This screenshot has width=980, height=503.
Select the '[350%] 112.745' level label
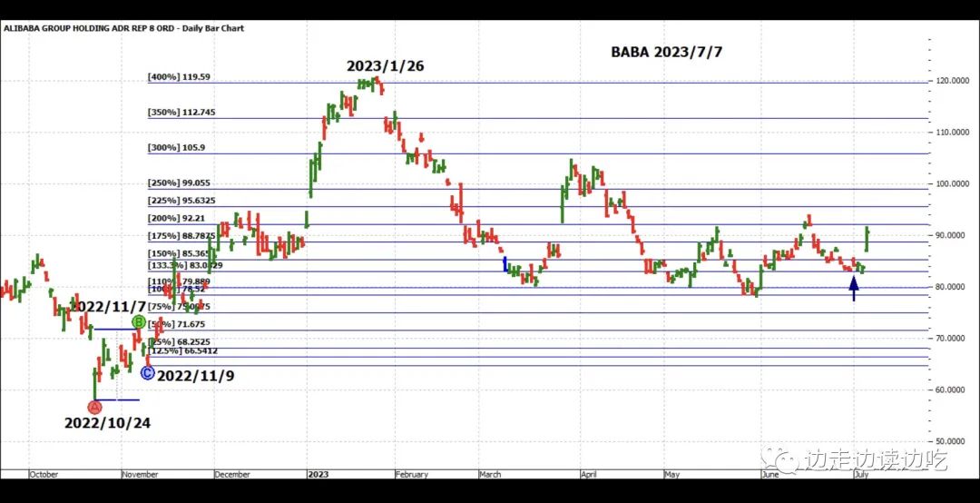click(x=181, y=113)
